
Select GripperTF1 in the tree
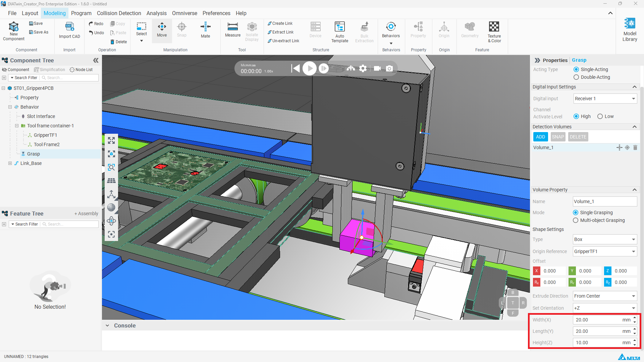pyautogui.click(x=45, y=135)
